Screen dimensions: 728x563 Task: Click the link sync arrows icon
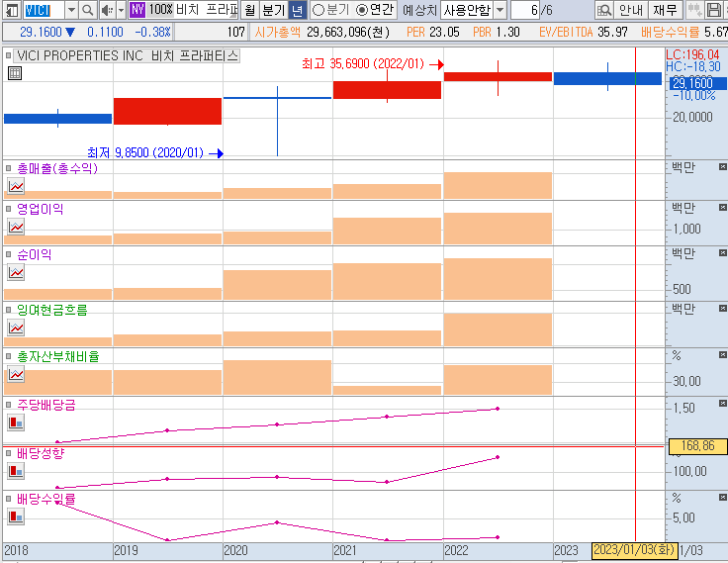[694, 10]
